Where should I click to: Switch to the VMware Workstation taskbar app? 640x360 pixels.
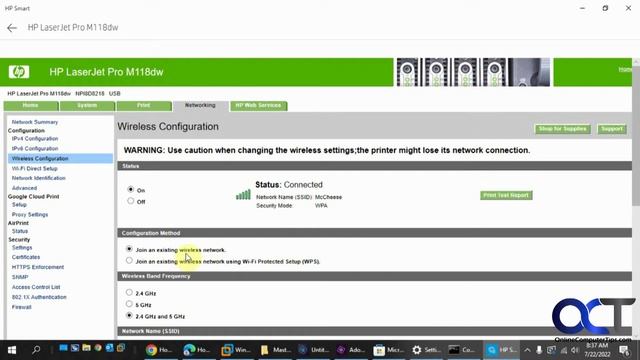coord(236,350)
